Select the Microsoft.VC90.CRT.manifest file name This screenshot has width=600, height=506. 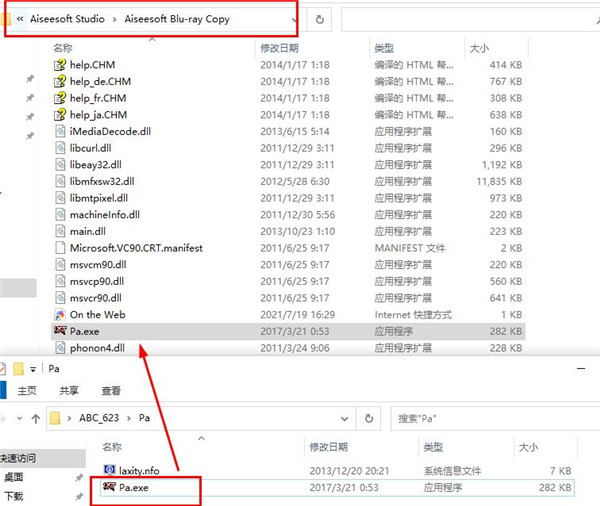(x=136, y=248)
